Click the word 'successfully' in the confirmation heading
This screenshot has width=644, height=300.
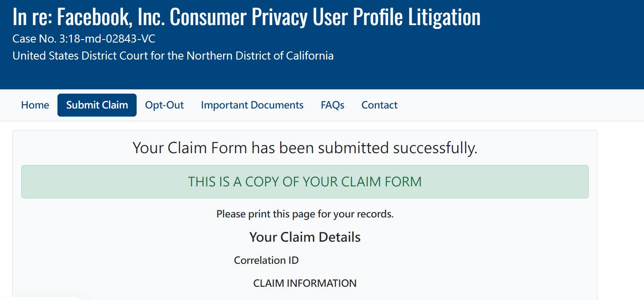[x=435, y=148]
